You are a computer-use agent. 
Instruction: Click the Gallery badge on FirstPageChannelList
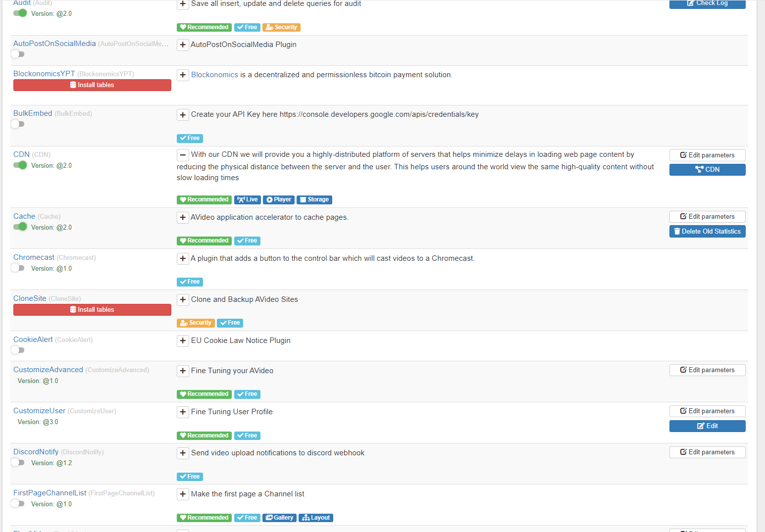[279, 518]
